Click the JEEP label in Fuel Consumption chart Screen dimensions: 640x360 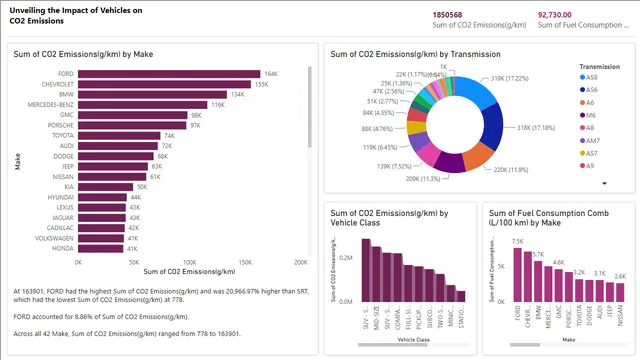click(x=610, y=311)
